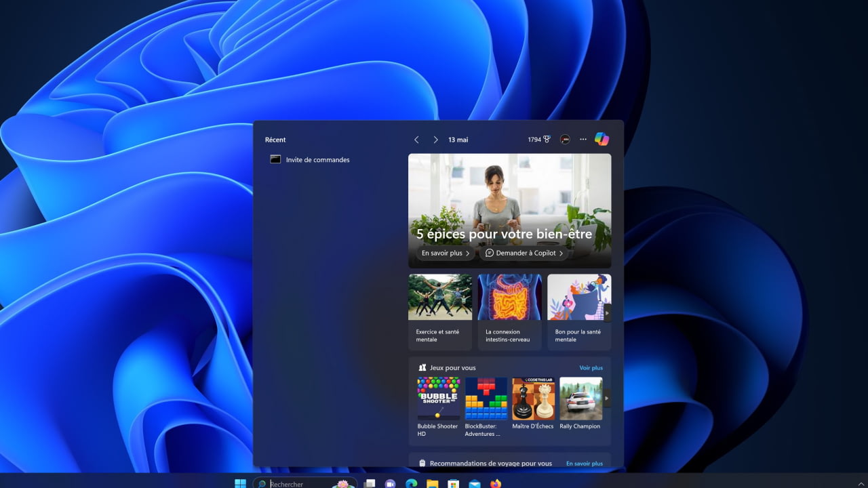Open Task View on the taskbar

(x=370, y=484)
